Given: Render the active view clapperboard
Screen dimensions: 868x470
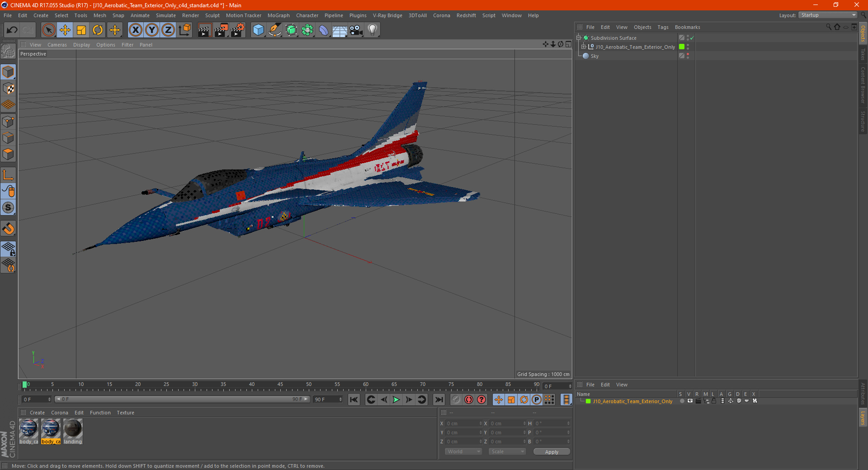Looking at the screenshot, I should [204, 30].
